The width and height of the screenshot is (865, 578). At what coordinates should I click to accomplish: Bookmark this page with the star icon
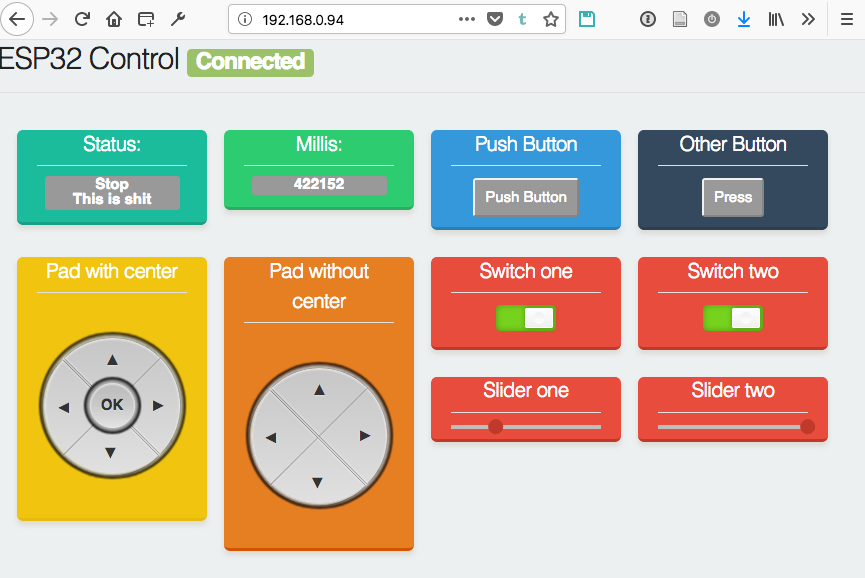(x=550, y=19)
